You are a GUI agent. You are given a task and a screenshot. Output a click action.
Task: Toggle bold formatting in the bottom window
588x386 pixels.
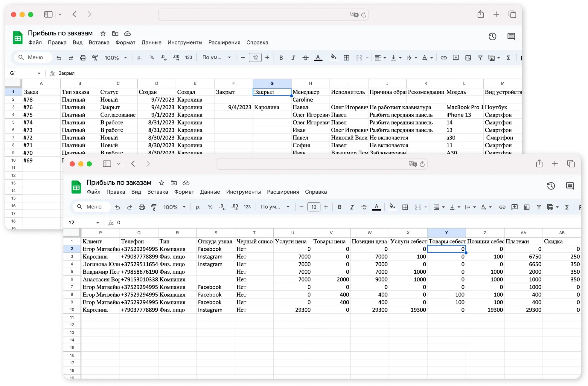pos(339,207)
